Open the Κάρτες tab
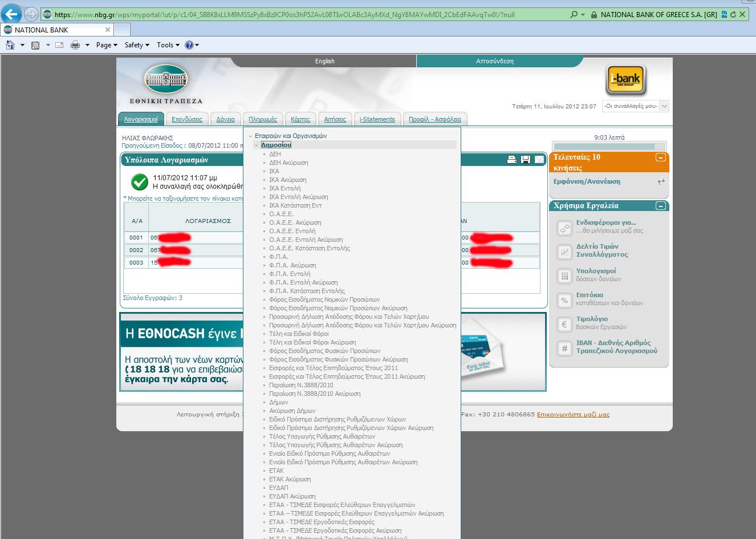 click(300, 119)
